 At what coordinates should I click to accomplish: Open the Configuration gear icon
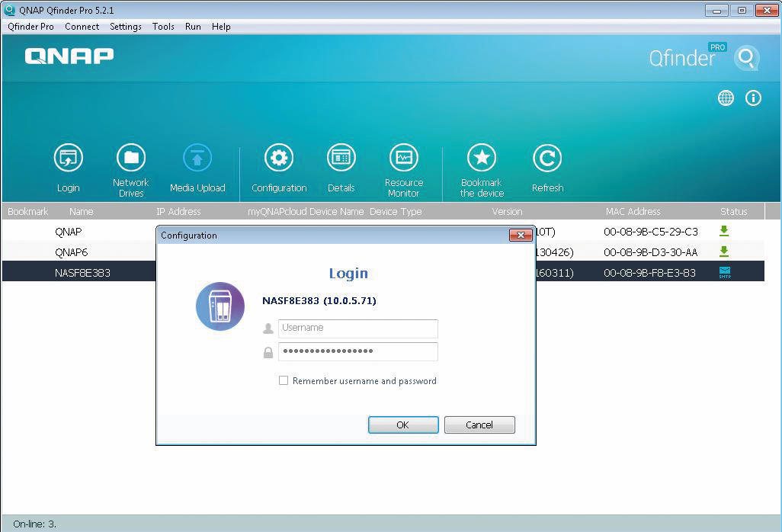click(279, 158)
